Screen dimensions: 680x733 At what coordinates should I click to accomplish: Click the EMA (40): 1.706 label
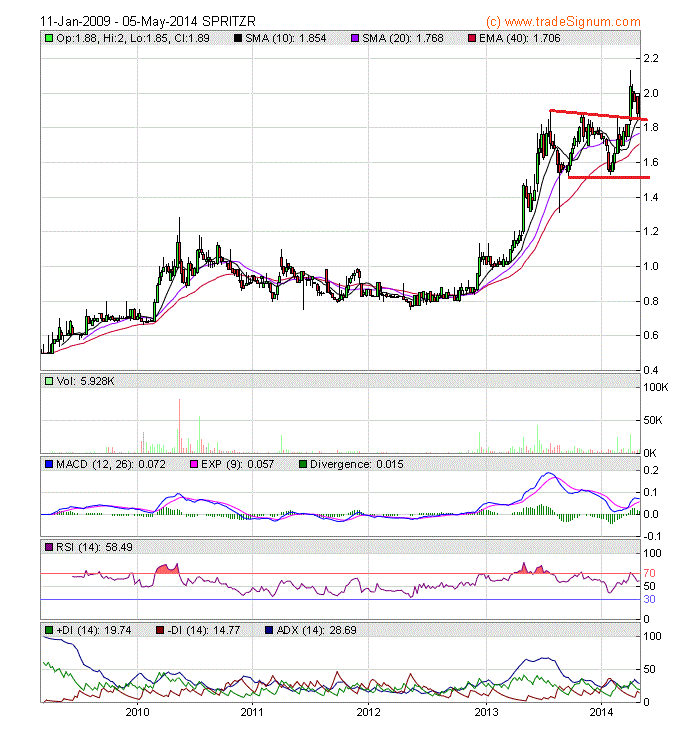[x=520, y=38]
